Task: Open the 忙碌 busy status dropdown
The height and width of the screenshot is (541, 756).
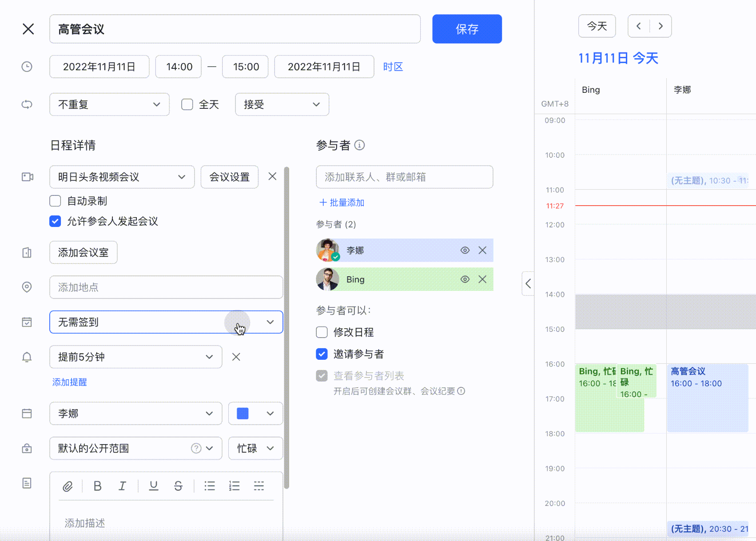Action: 255,448
